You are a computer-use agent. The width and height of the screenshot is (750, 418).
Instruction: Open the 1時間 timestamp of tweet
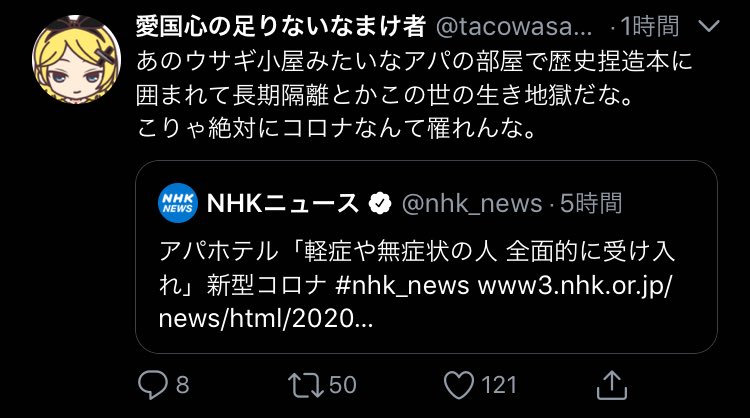[650, 26]
